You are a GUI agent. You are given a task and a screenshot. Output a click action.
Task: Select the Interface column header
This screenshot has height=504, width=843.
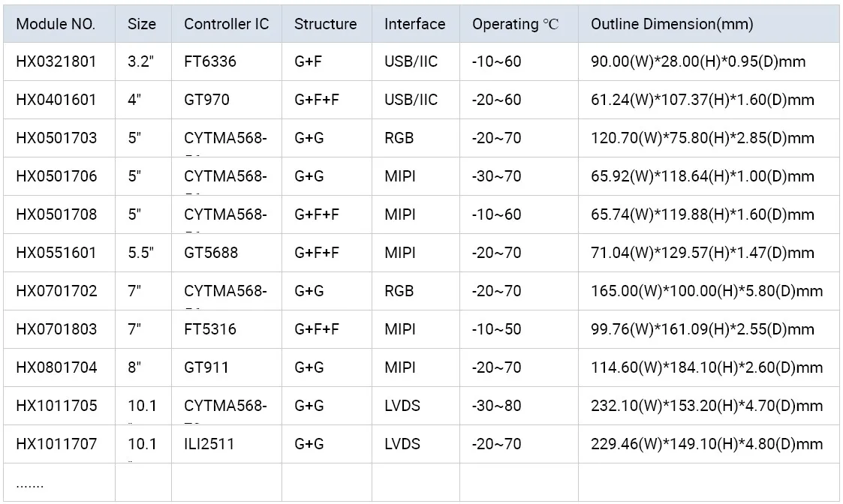[x=414, y=24]
